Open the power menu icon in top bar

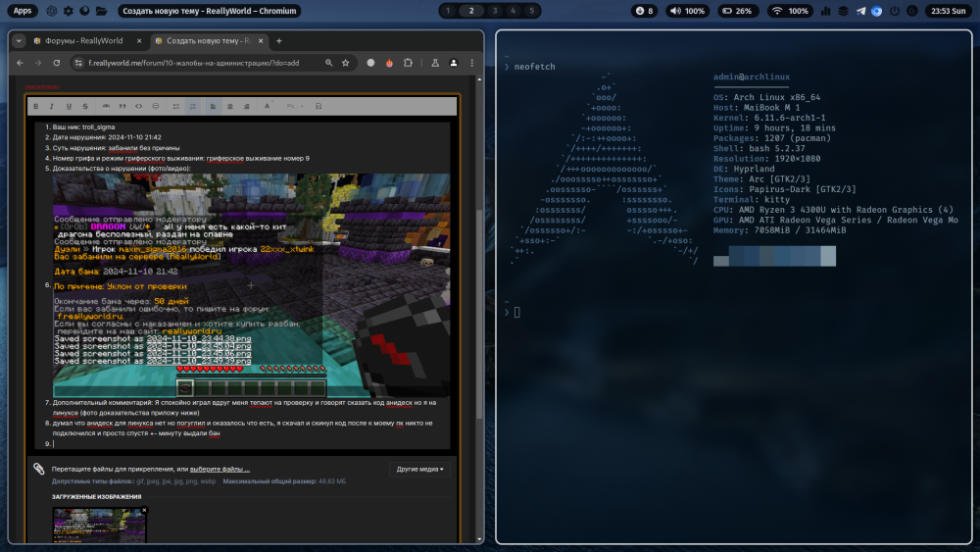click(895, 11)
